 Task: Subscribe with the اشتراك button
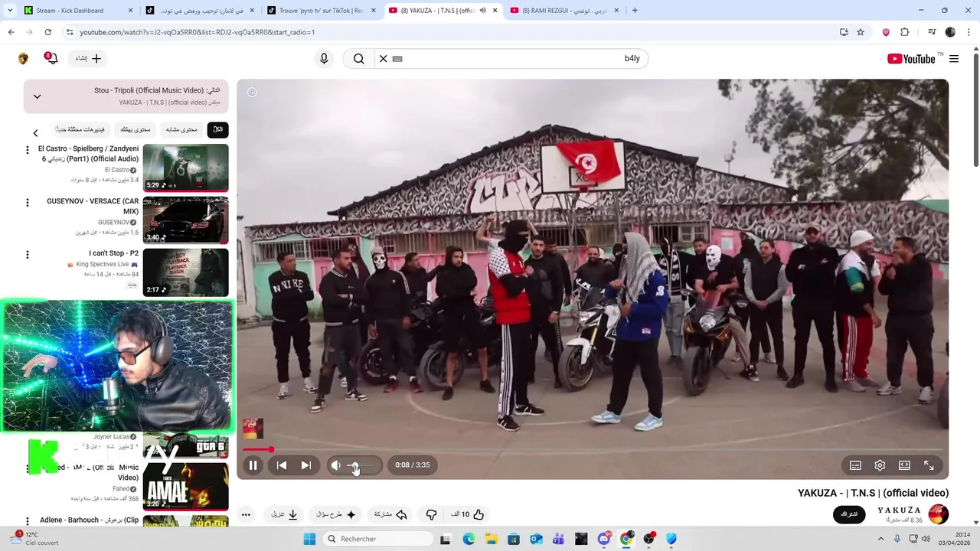coord(849,514)
